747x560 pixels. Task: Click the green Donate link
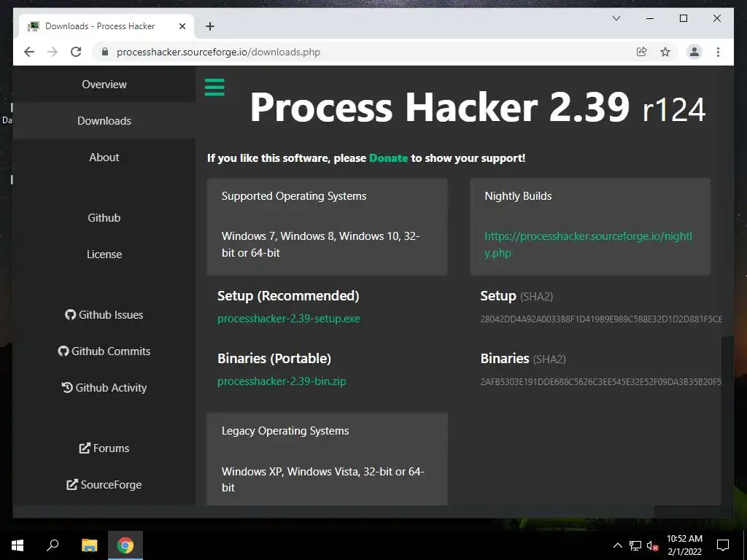(388, 158)
